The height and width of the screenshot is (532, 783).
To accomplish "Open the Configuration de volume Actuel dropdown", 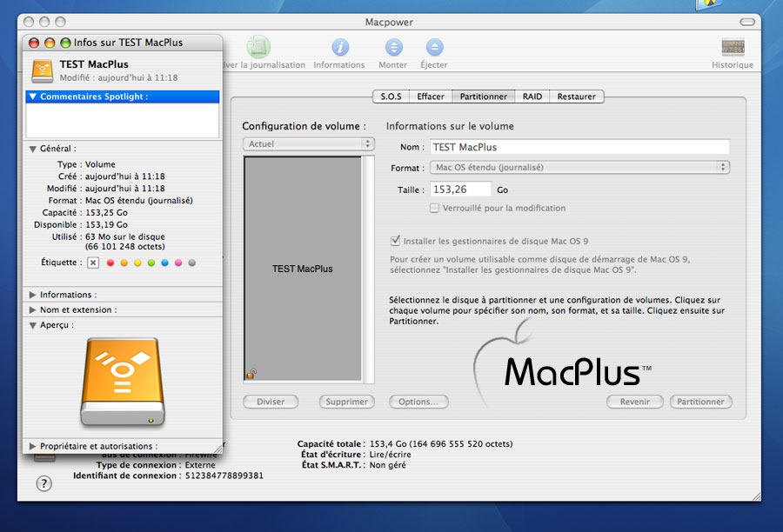I will tap(308, 144).
